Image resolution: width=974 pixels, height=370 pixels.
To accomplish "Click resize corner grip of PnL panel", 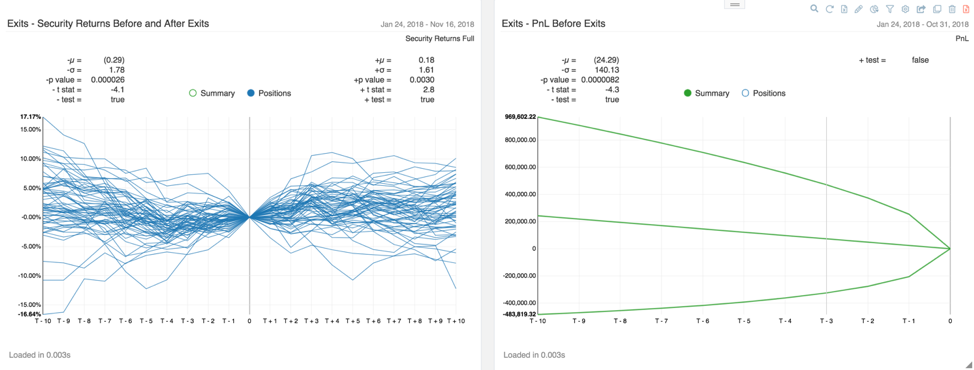I will (968, 364).
